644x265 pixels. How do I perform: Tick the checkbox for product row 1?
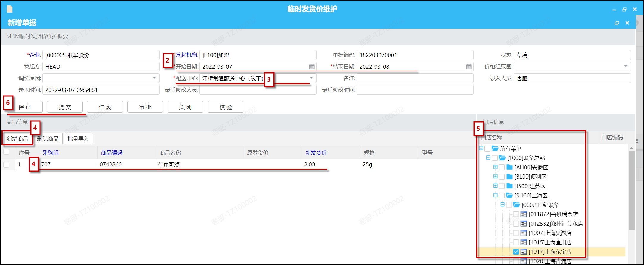[x=6, y=164]
